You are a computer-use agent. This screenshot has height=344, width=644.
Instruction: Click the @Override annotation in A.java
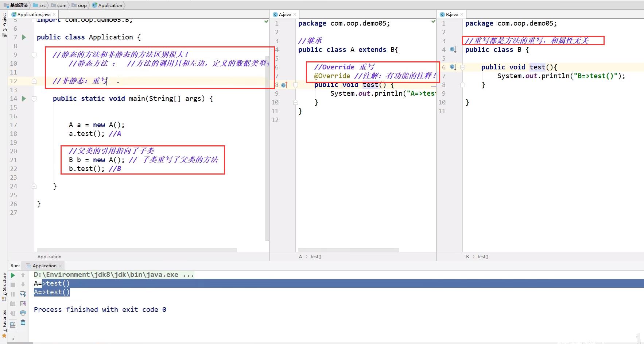tap(332, 76)
